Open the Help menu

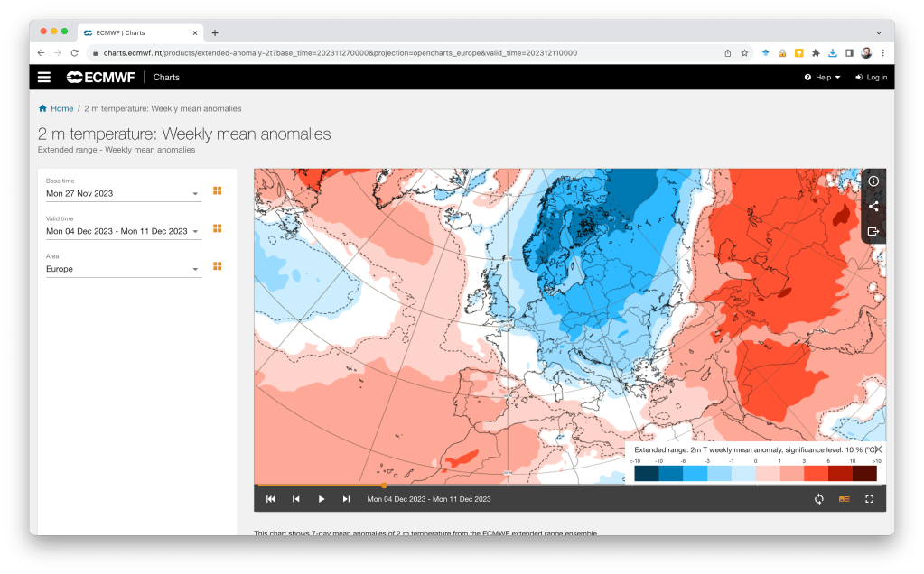point(822,78)
